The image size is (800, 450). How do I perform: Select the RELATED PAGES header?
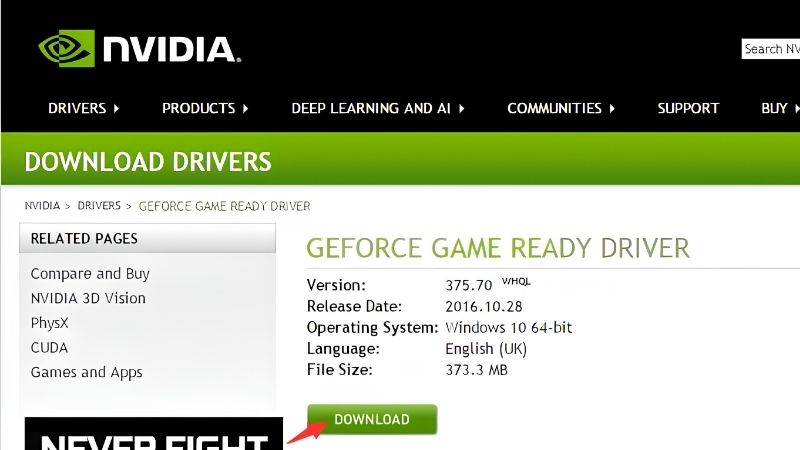tap(147, 238)
